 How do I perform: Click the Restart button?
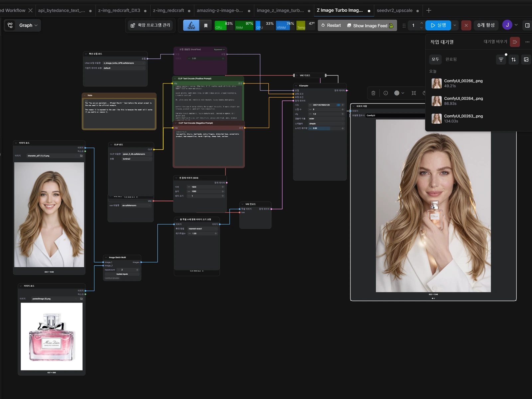[331, 25]
